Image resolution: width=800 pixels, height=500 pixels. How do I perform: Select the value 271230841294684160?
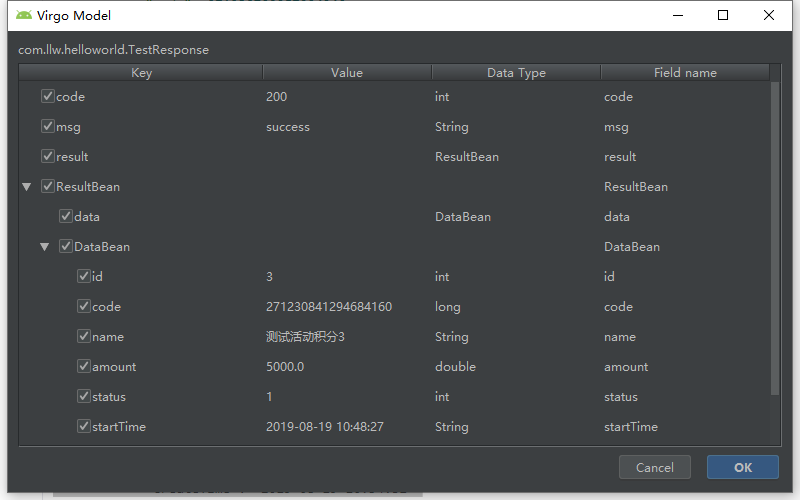click(329, 307)
